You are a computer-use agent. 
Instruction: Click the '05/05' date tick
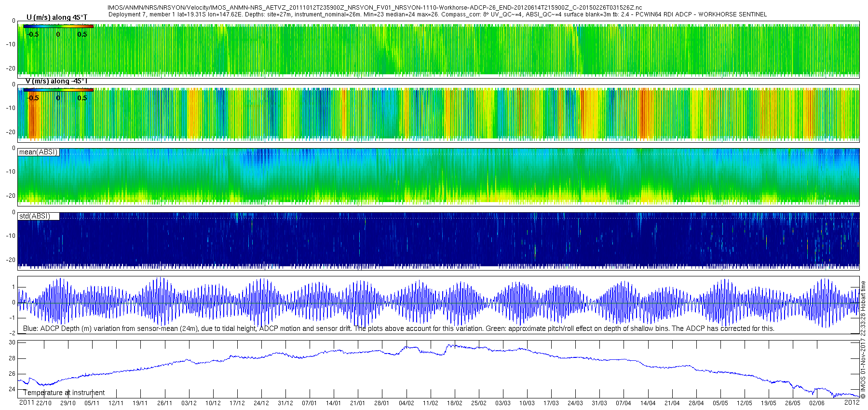[x=720, y=403]
